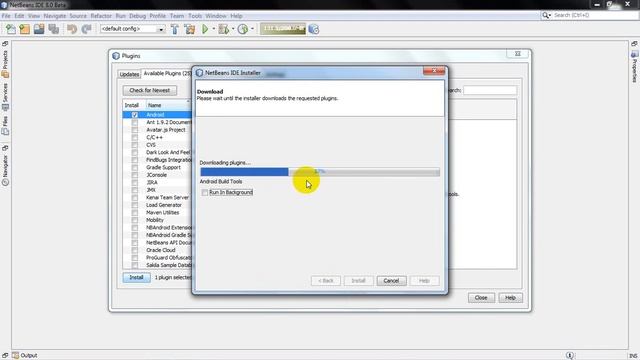Cancel the plugin download in installer
This screenshot has width=640, height=360.
391,281
